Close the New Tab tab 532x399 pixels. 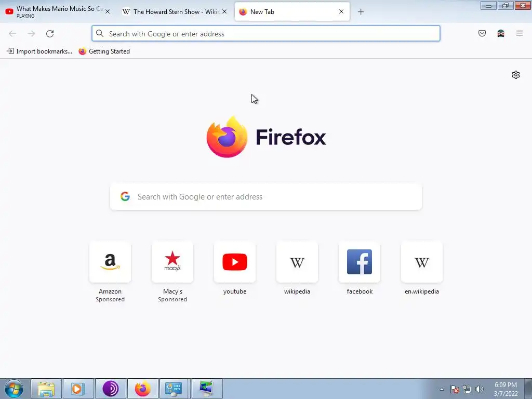pyautogui.click(x=341, y=11)
